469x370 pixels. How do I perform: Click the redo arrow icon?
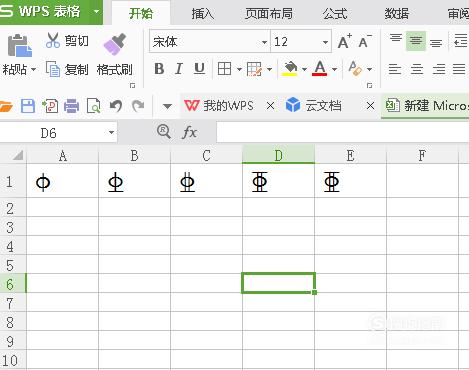pos(138,106)
